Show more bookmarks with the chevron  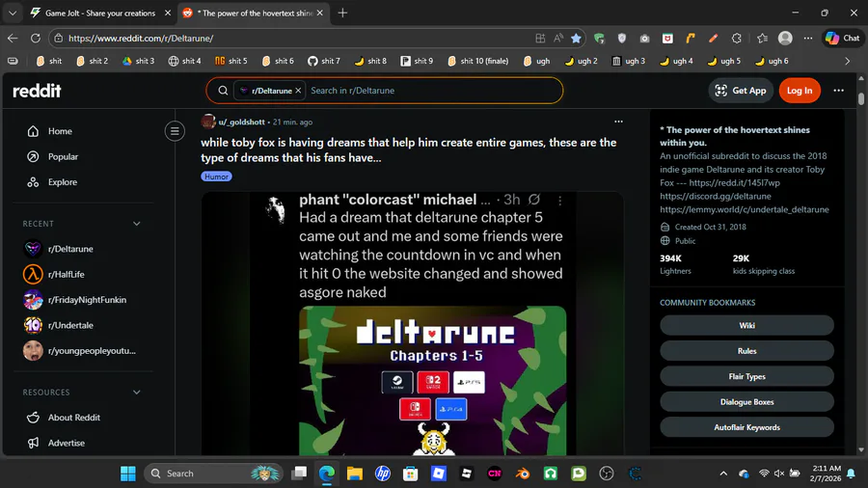point(847,61)
